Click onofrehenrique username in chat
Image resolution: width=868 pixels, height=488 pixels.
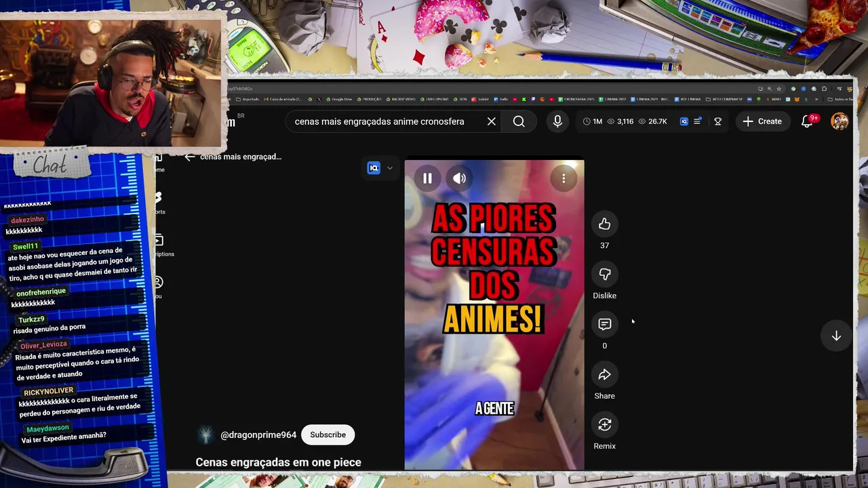coord(41,292)
